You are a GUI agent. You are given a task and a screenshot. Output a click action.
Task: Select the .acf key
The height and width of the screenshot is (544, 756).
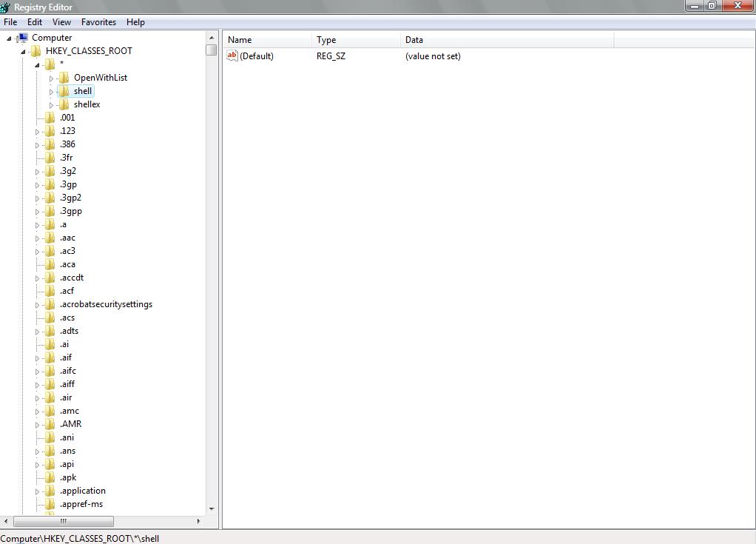[x=67, y=291]
